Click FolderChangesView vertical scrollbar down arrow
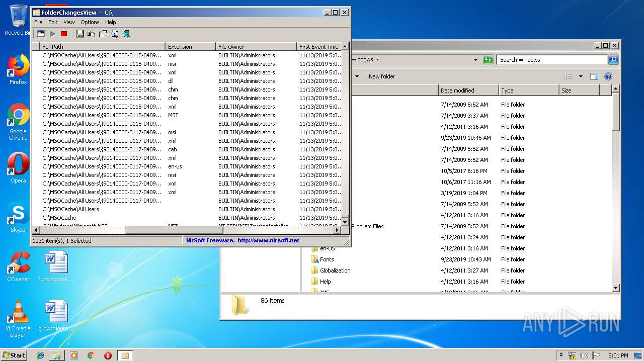644x362 pixels. pyautogui.click(x=345, y=222)
